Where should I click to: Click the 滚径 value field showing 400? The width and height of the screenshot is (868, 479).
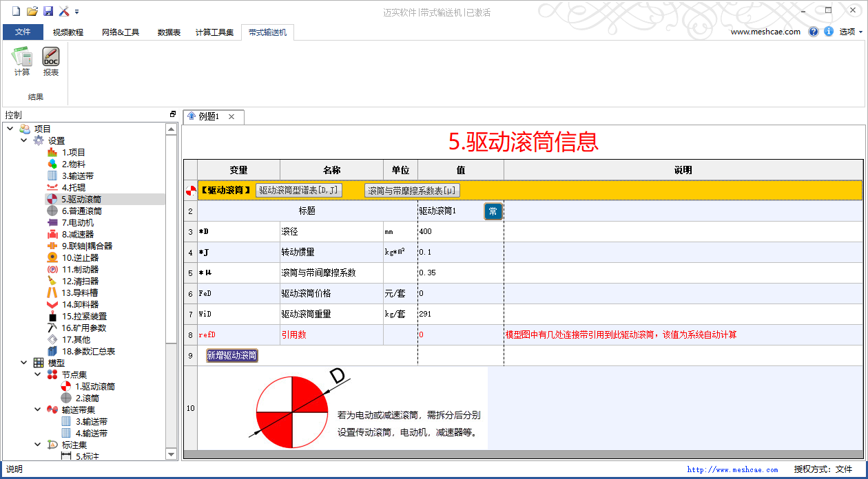460,232
